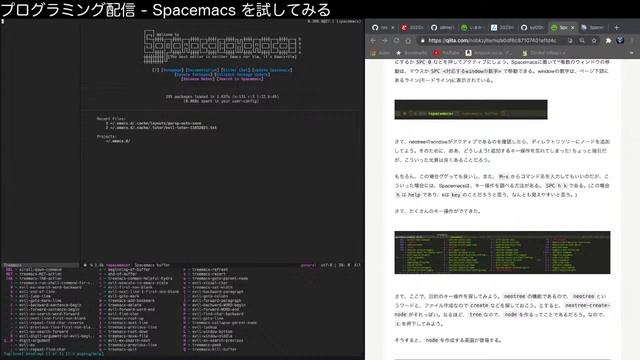Click treemacs-add-bookmark entry in which-key
This screenshot has height=360, width=640.
[131, 300]
